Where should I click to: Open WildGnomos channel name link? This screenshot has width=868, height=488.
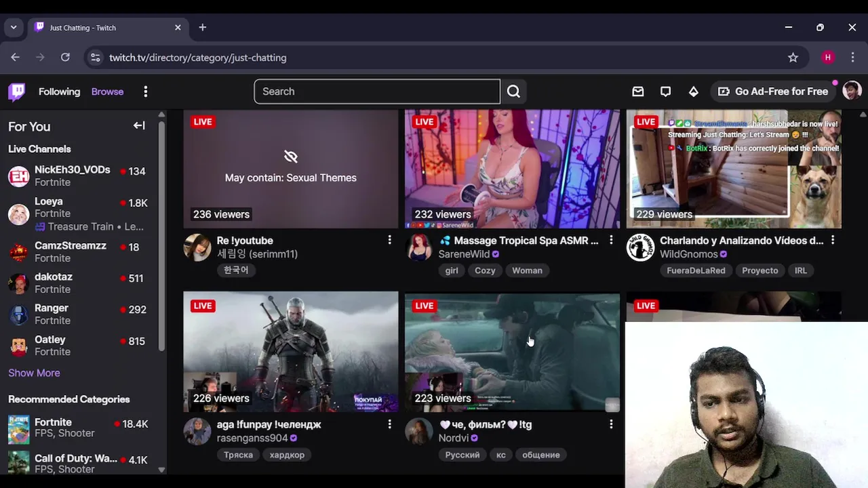click(688, 254)
